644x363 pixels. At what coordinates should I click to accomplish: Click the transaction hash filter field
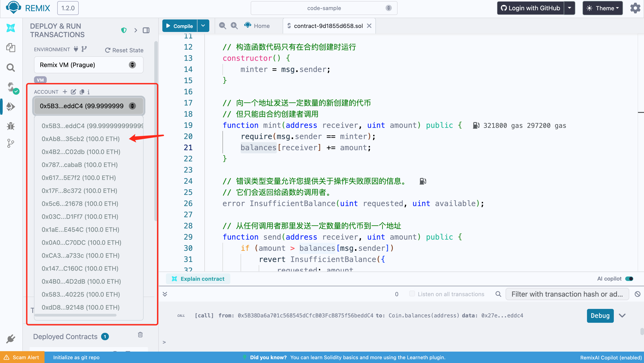pyautogui.click(x=567, y=294)
